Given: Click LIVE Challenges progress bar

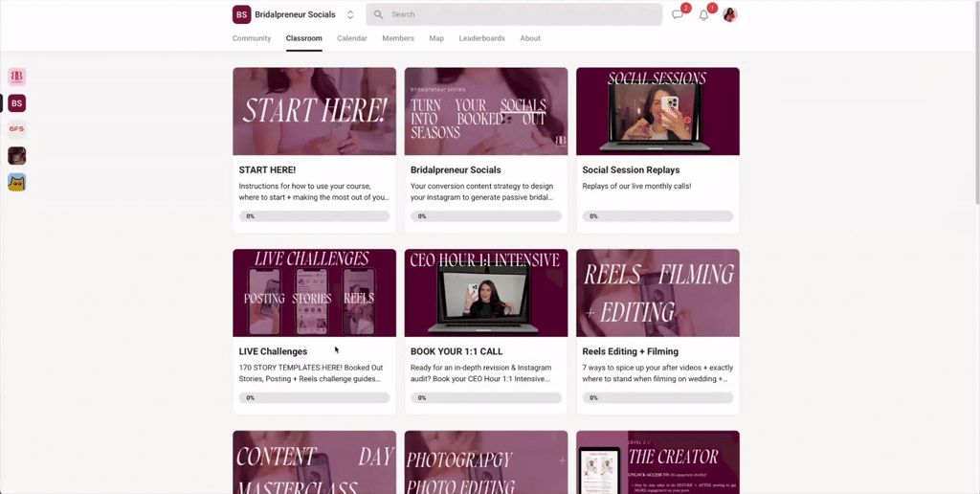Looking at the screenshot, I should coord(314,397).
